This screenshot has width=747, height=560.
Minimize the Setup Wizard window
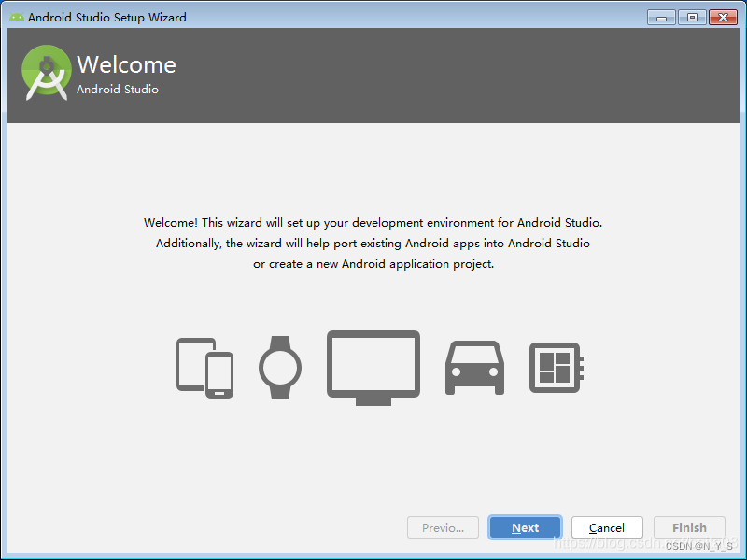661,18
